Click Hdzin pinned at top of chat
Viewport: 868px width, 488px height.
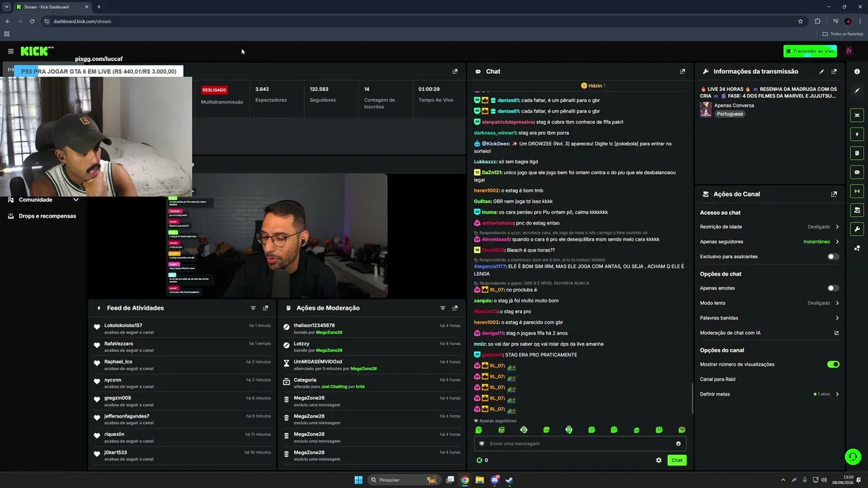point(593,86)
